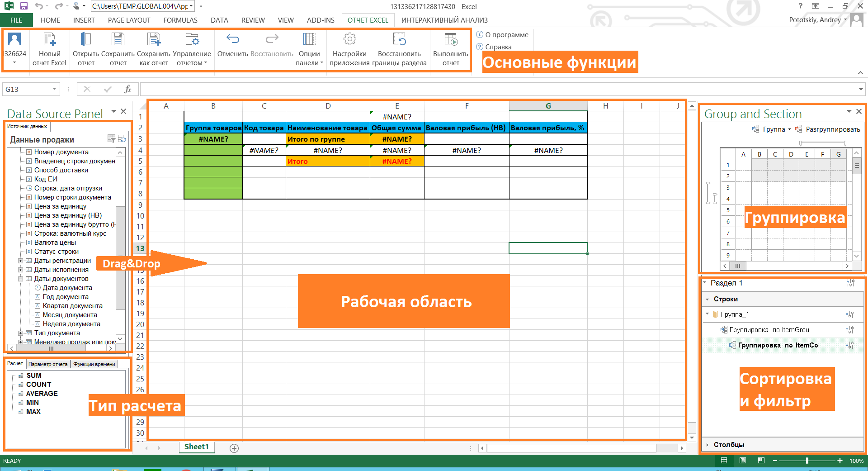Open report with Открыть отчет
The height and width of the screenshot is (471, 868).
point(86,49)
